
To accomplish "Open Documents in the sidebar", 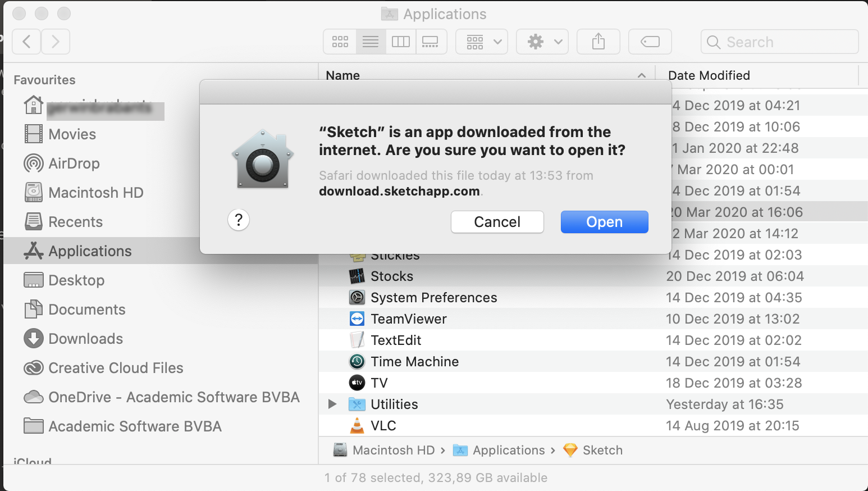I will coord(87,310).
